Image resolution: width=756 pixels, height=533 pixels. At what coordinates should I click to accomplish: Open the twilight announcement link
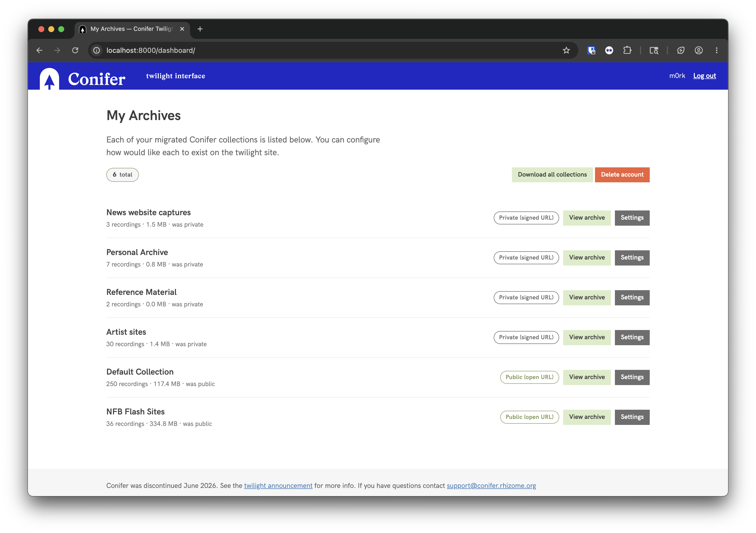(278, 486)
